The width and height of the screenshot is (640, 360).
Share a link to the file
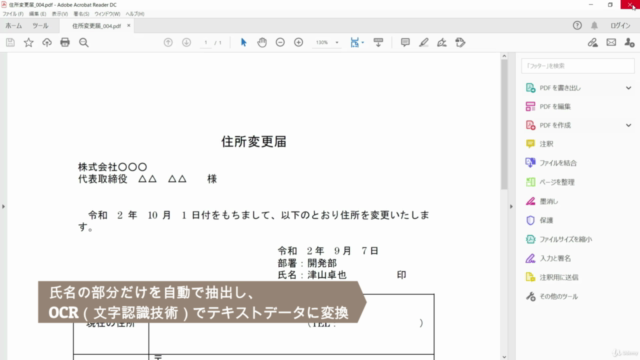593,42
